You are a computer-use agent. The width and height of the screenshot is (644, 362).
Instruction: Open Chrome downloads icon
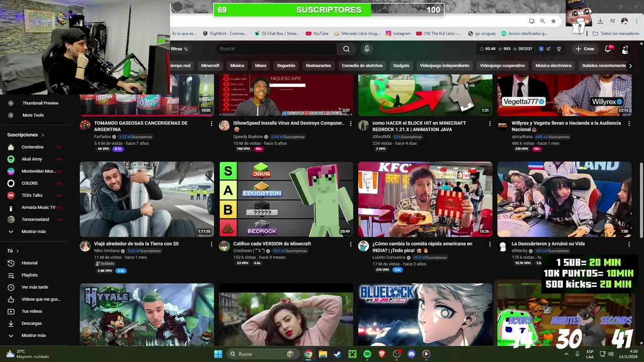click(600, 21)
